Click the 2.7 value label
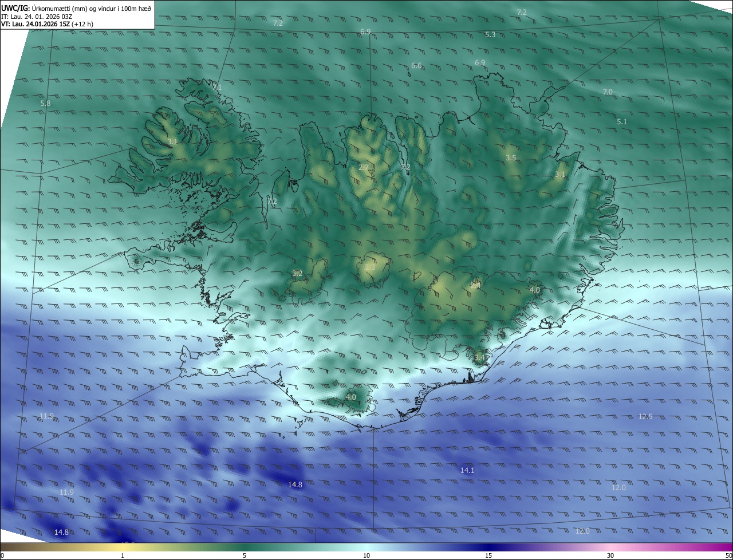733x560 pixels. (364, 167)
